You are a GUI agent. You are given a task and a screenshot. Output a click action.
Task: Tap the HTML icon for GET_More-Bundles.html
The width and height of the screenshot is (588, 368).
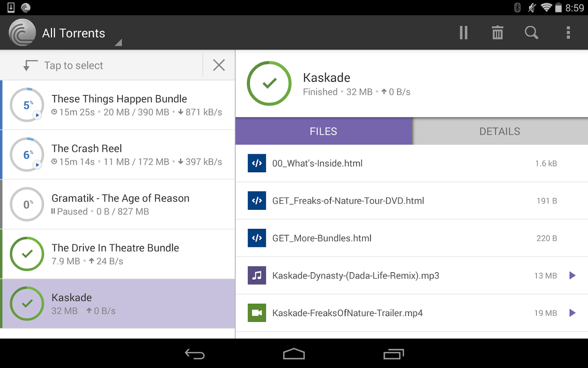pos(257,238)
